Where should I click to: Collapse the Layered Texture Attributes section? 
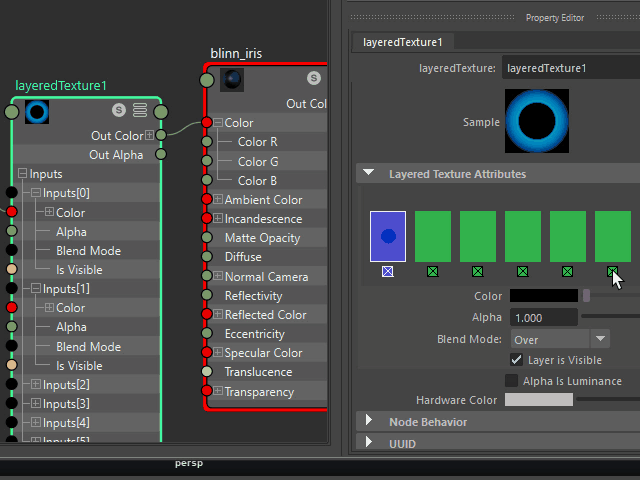point(368,174)
